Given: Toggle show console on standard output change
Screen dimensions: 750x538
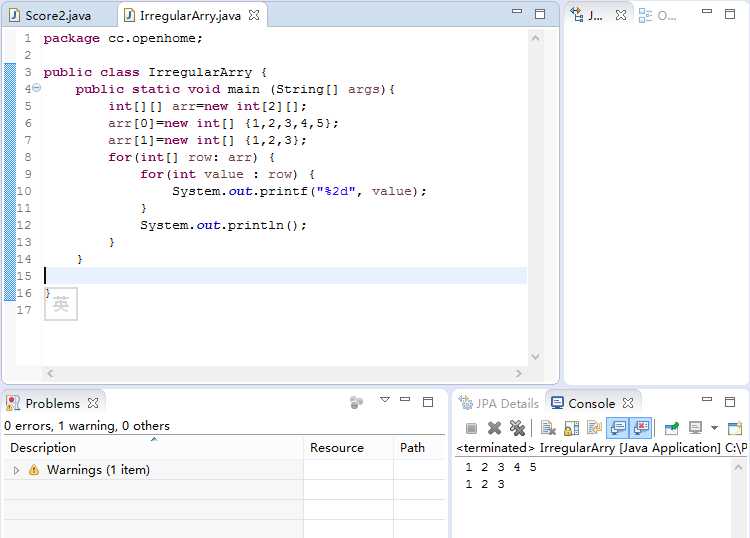Looking at the screenshot, I should [618, 428].
